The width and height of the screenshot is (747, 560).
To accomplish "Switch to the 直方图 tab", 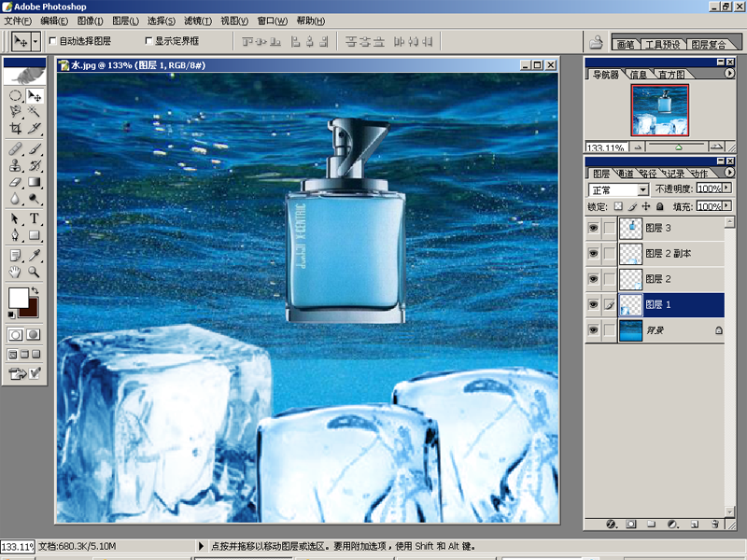I will [x=671, y=75].
